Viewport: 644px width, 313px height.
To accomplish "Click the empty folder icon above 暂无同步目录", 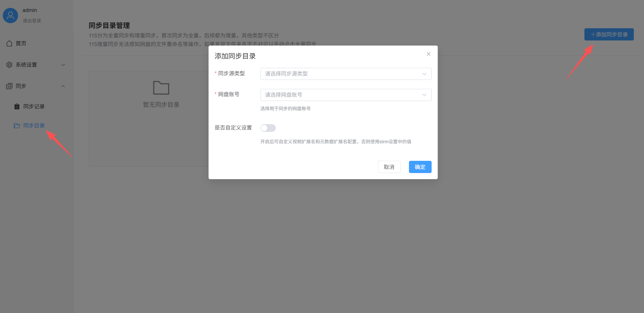I will (x=161, y=88).
